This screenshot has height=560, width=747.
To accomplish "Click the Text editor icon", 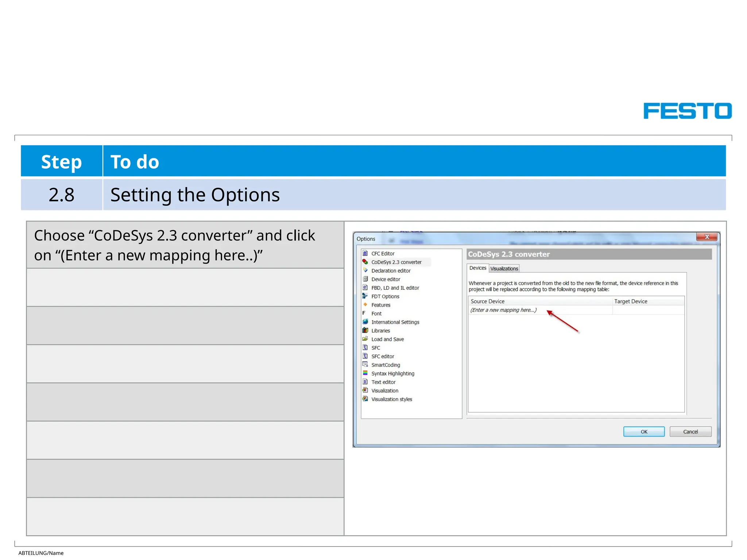I will pyautogui.click(x=365, y=382).
